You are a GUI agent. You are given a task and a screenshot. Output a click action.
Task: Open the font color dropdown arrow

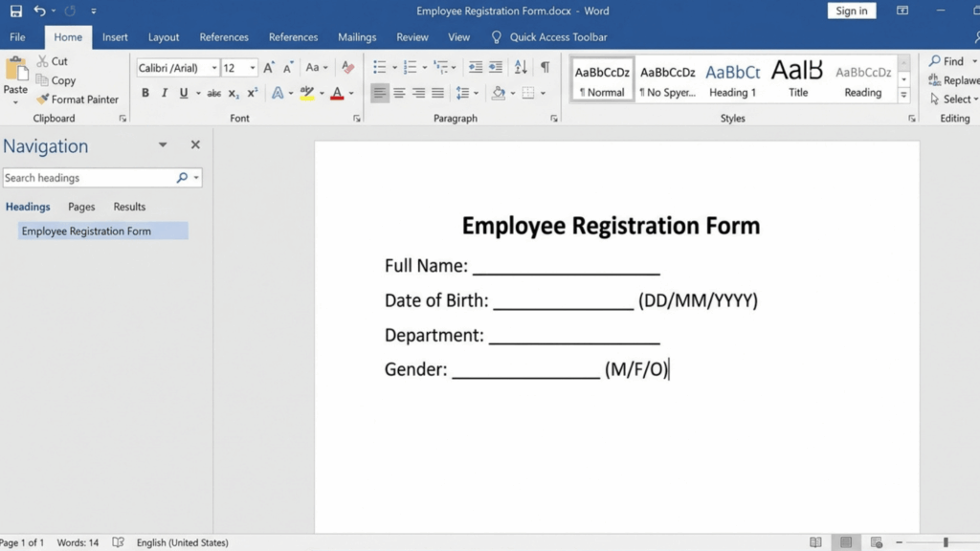pos(350,93)
